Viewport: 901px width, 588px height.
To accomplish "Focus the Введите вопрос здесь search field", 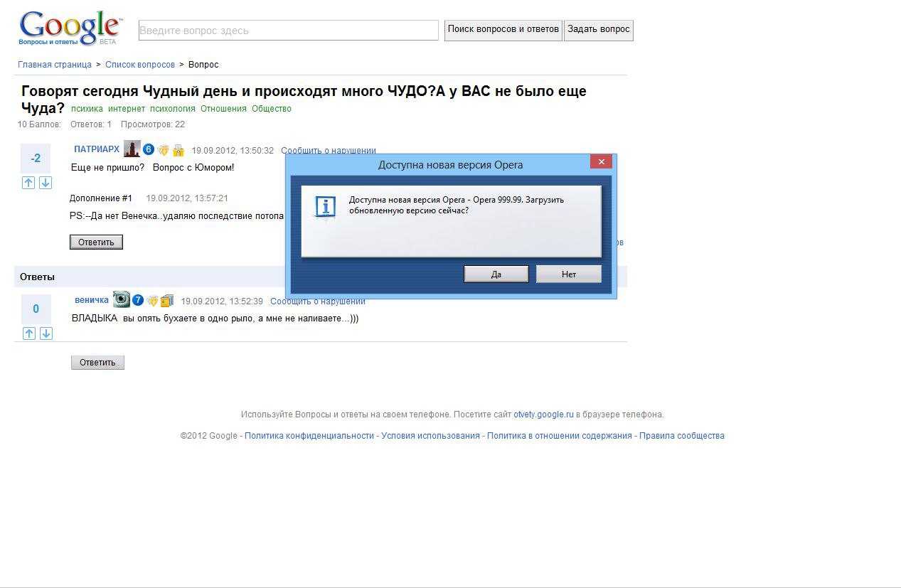I will [x=288, y=31].
